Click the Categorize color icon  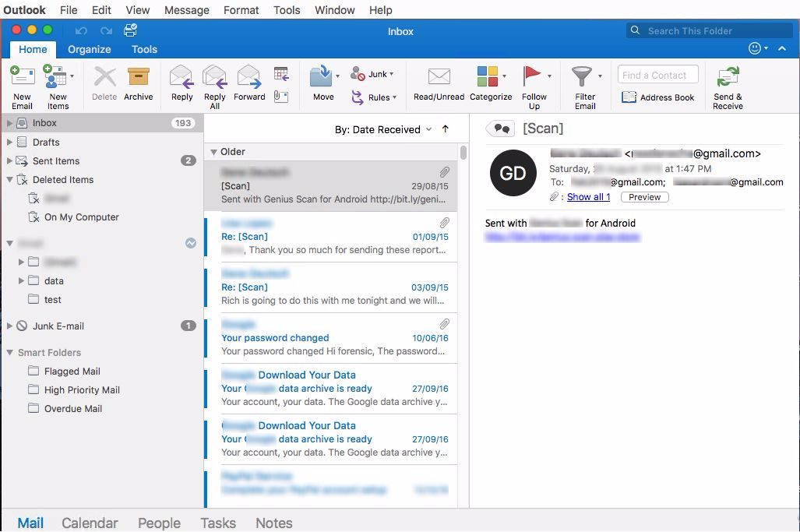tap(488, 76)
